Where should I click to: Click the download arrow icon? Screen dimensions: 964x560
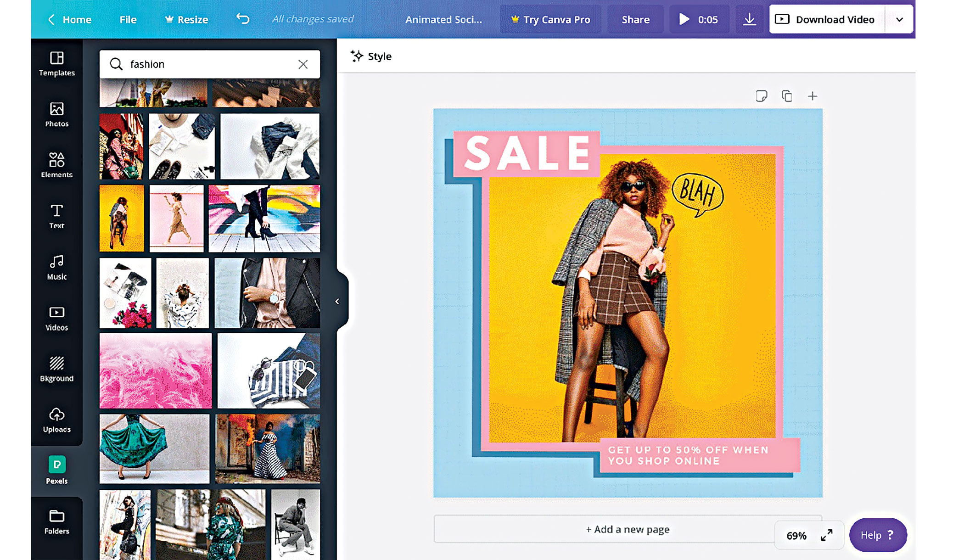[749, 19]
